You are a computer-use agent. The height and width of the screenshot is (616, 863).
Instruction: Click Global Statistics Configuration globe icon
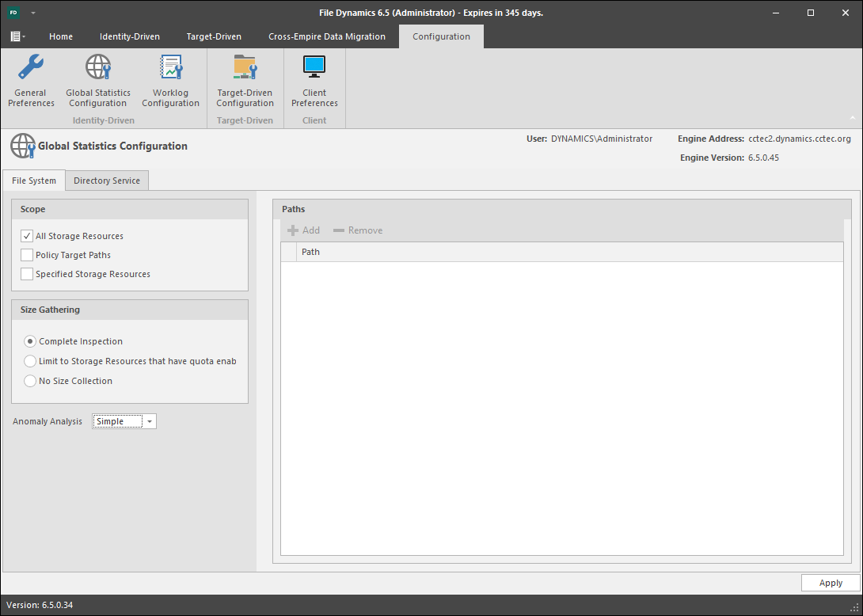click(98, 68)
